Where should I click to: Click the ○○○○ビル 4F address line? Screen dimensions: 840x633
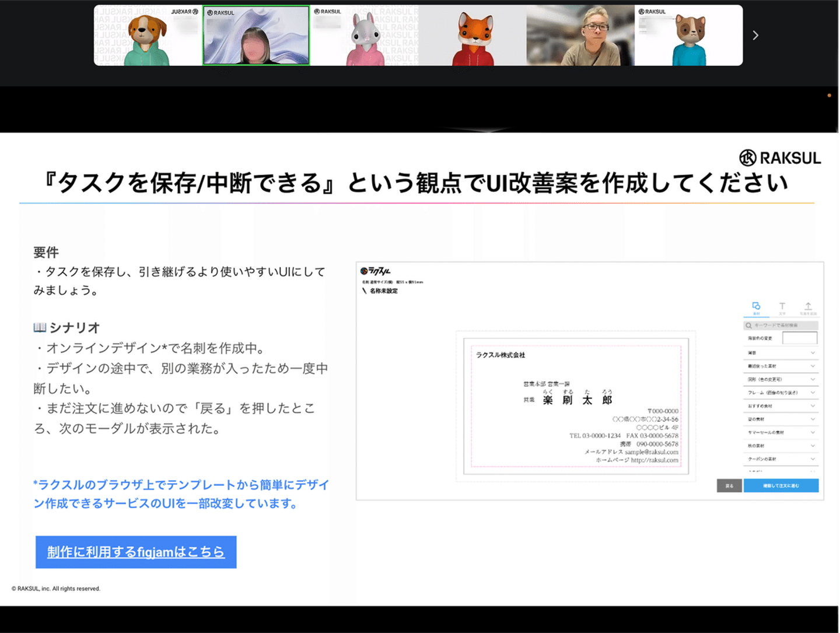pyautogui.click(x=657, y=428)
